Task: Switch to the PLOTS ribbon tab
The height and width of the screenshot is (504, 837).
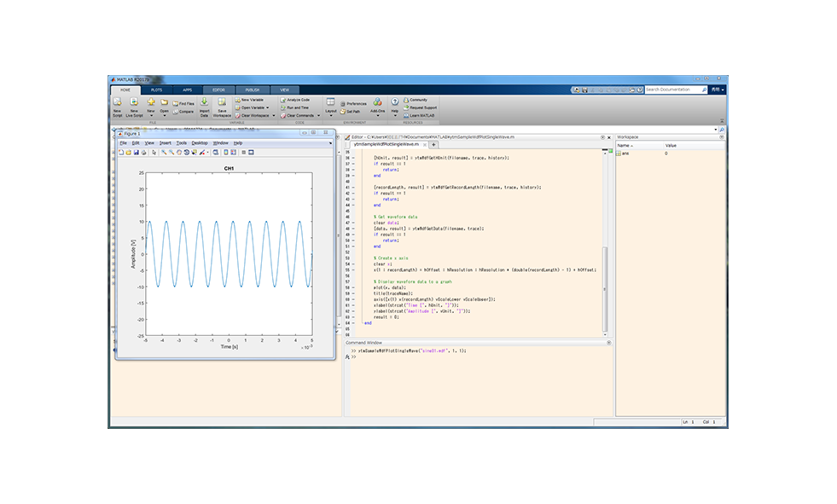Action: pyautogui.click(x=156, y=89)
